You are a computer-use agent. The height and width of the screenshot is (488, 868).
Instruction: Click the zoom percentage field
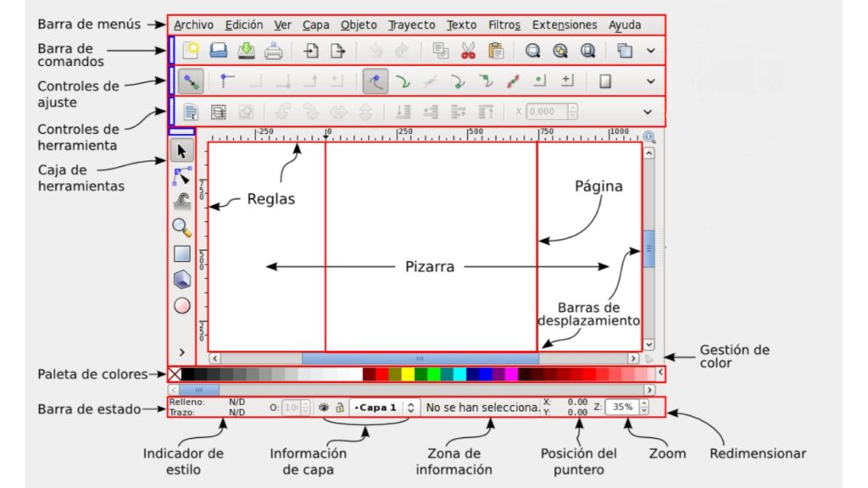tap(622, 408)
